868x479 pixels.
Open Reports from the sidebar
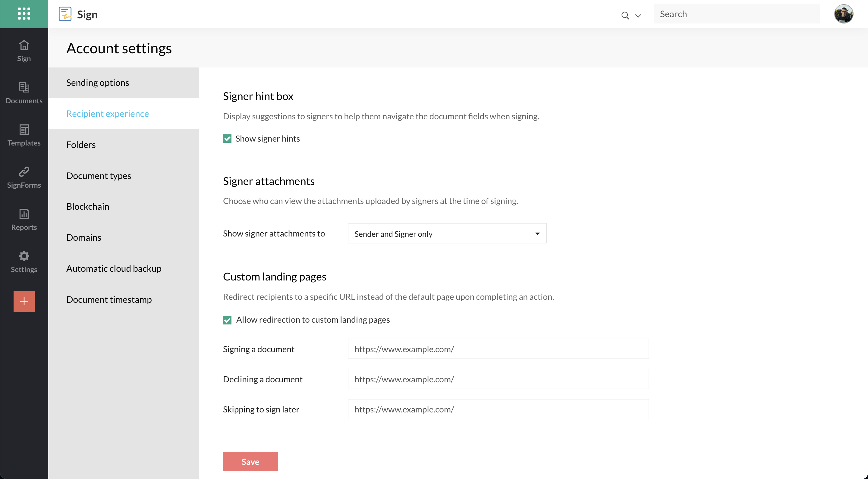24,219
